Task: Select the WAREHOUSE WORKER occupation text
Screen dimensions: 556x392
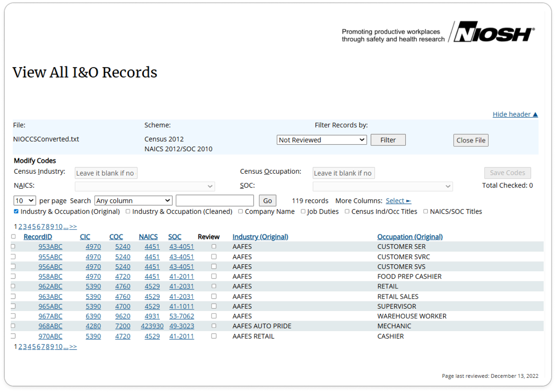Action: click(x=412, y=316)
